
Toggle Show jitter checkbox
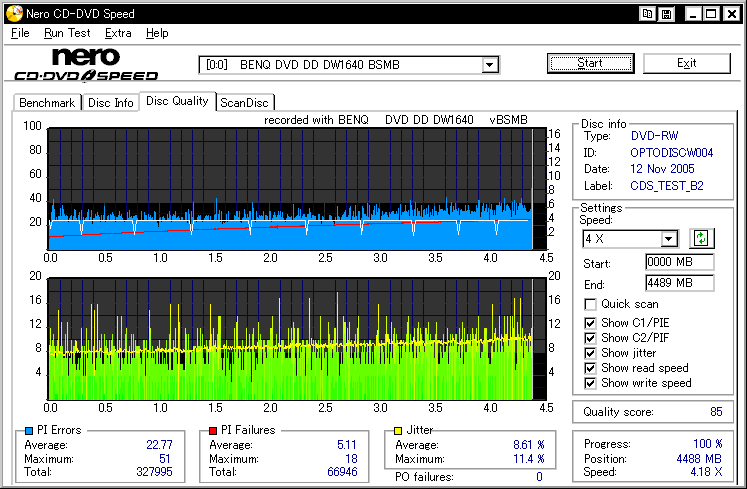point(591,353)
